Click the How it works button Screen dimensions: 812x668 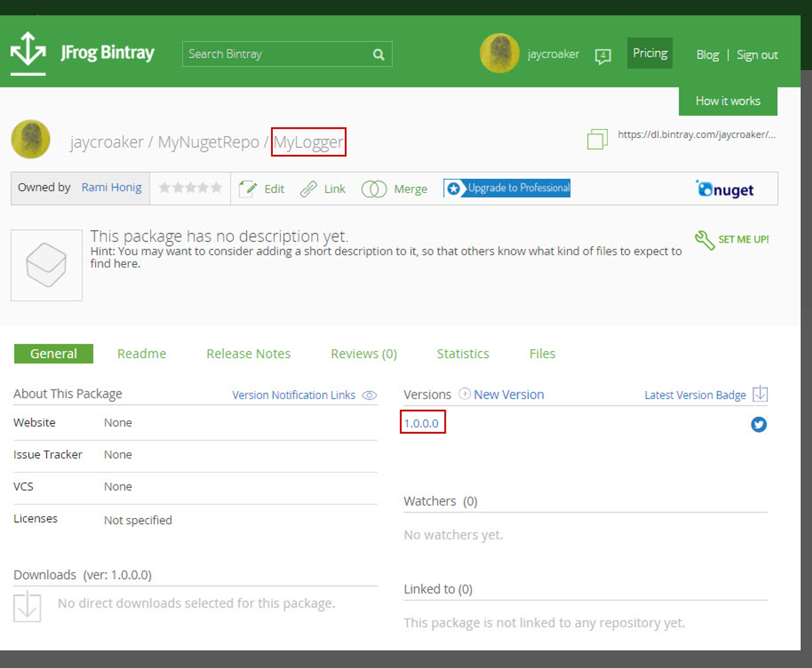coord(728,101)
